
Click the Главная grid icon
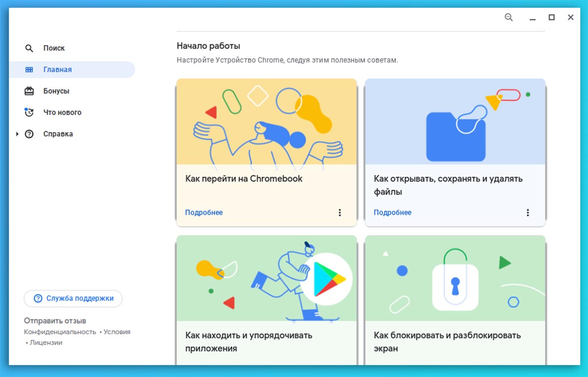[29, 70]
